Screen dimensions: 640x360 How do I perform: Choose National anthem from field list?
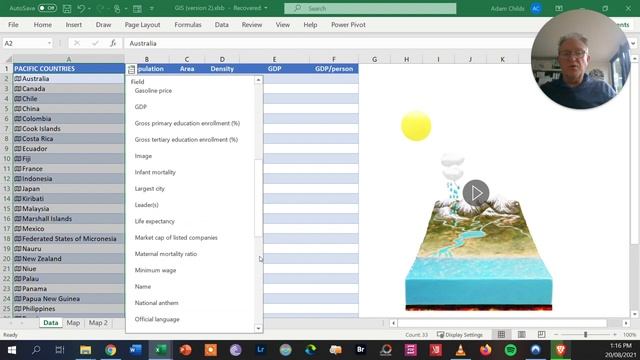156,303
